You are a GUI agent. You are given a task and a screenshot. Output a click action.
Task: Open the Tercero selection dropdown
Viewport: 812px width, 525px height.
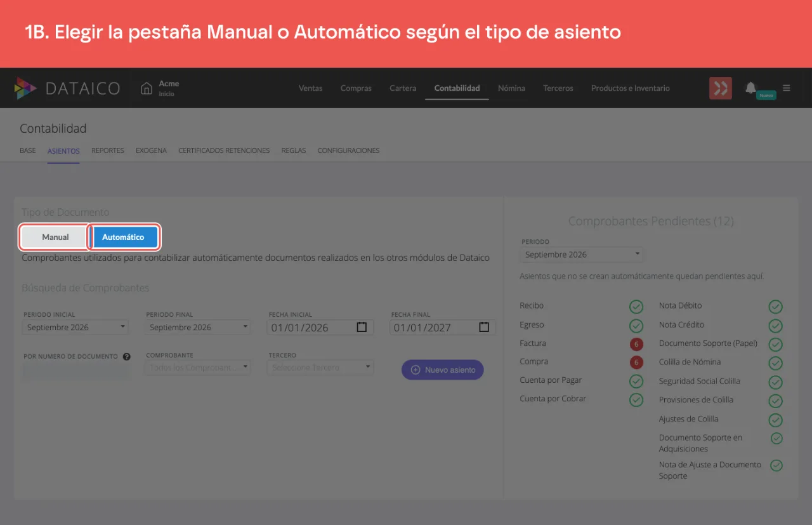point(320,368)
